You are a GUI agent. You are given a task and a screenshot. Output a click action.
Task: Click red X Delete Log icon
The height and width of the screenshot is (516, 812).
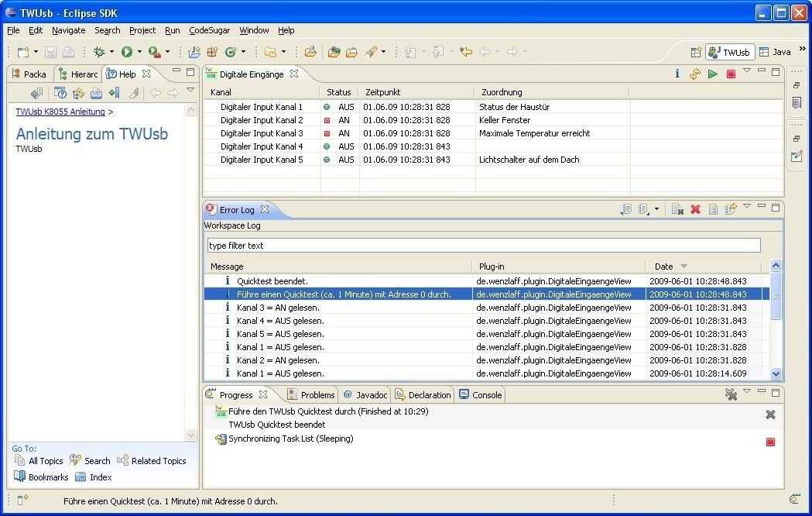coord(695,209)
